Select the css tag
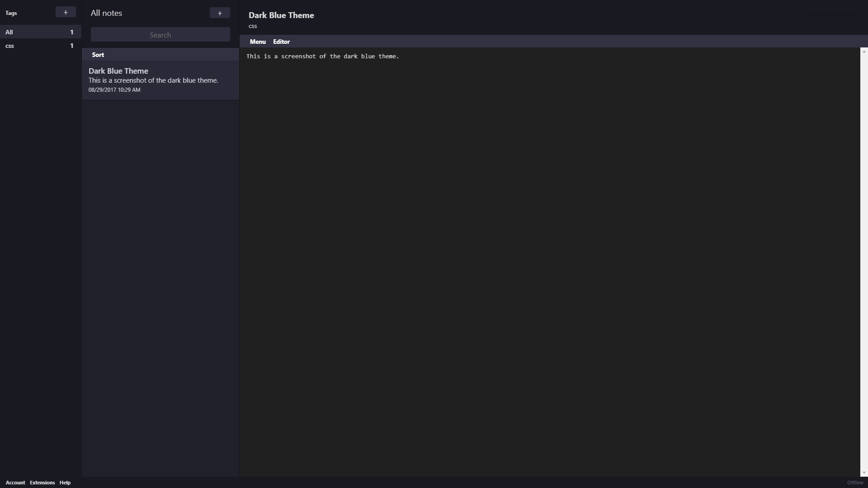 click(x=41, y=46)
